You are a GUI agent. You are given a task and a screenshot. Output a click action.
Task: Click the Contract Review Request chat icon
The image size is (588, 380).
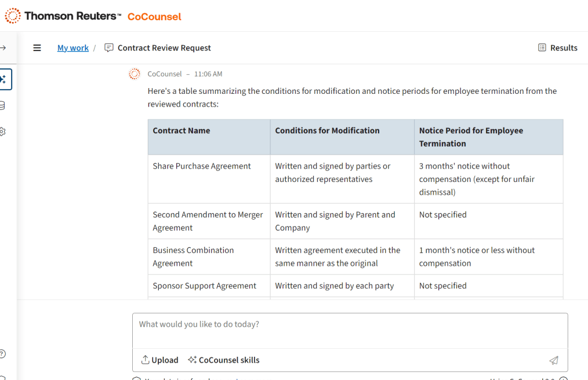click(x=109, y=48)
